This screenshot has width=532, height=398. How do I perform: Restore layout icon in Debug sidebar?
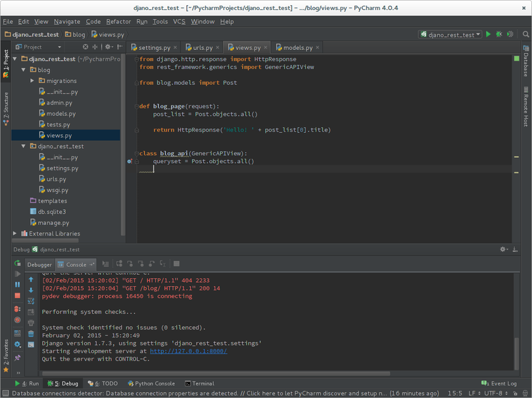click(x=18, y=334)
